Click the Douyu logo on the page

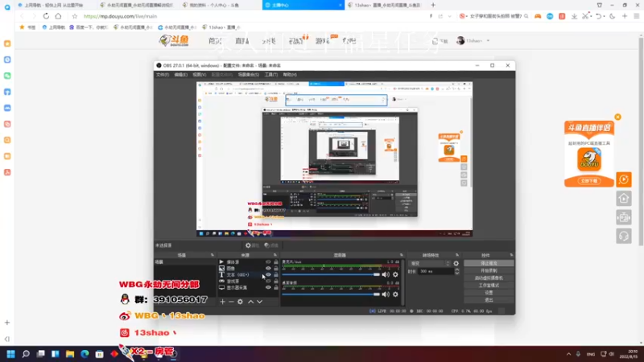175,40
